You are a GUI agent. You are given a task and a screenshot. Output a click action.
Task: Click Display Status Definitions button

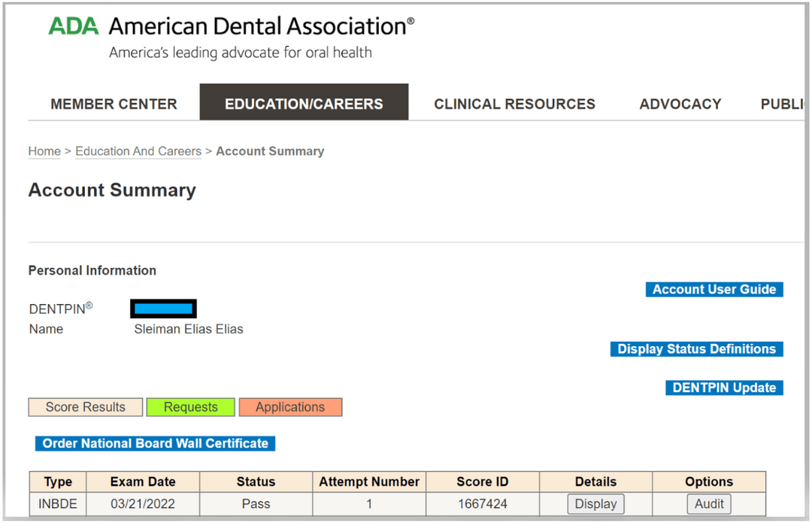[696, 349]
